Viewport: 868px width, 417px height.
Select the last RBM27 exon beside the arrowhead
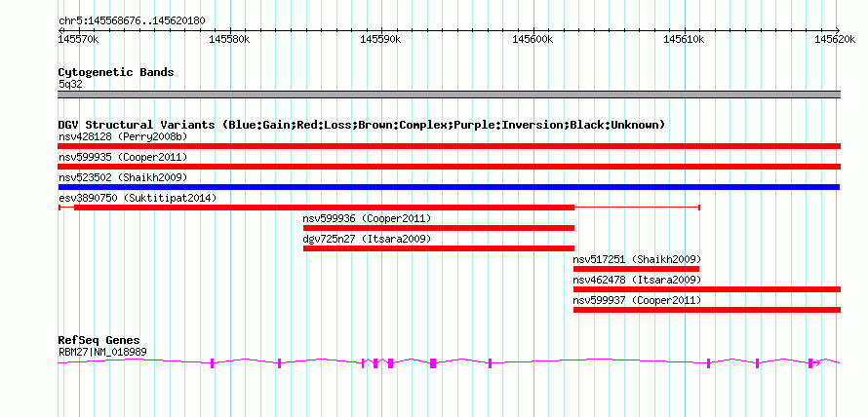(x=810, y=362)
